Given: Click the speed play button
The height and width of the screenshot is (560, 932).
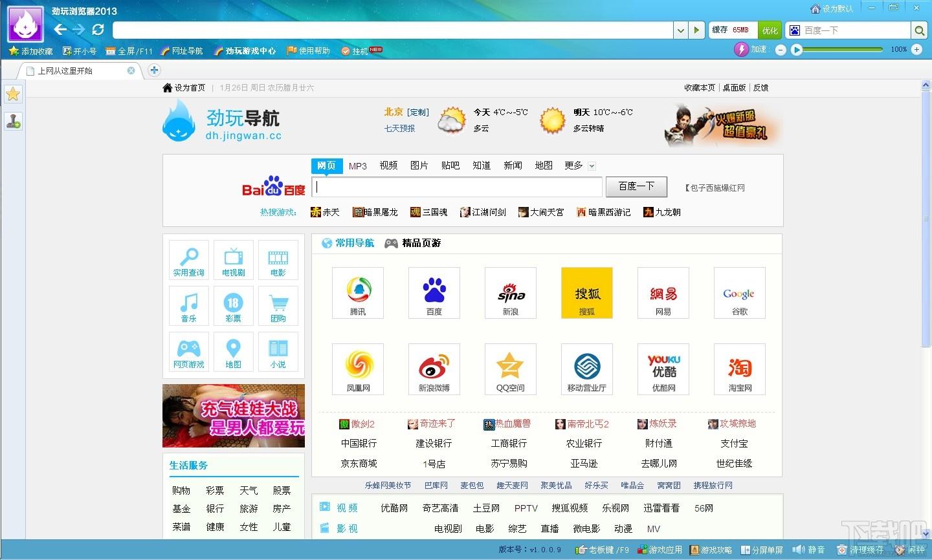Looking at the screenshot, I should (x=797, y=50).
